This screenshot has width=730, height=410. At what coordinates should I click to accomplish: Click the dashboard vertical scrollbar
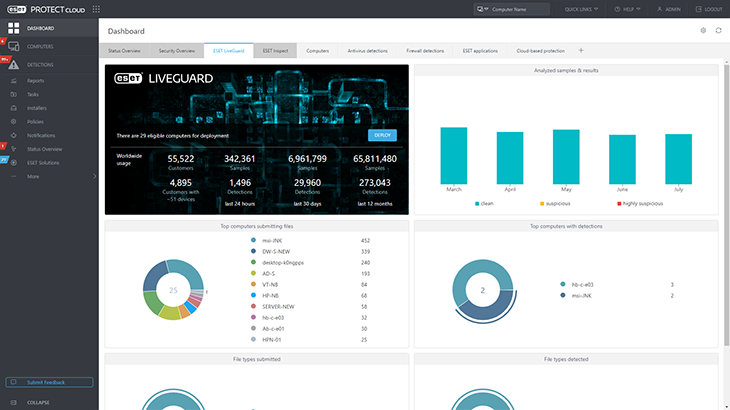pos(726,205)
